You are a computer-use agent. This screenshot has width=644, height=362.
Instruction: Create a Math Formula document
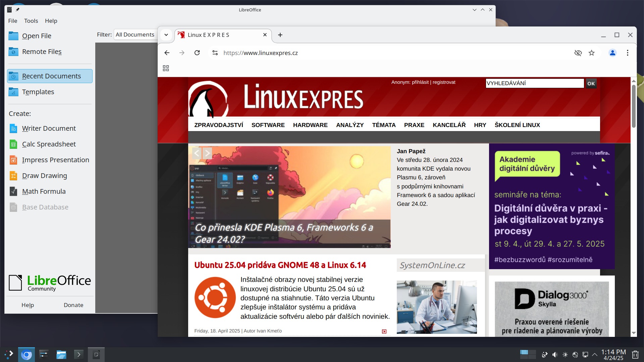click(44, 191)
